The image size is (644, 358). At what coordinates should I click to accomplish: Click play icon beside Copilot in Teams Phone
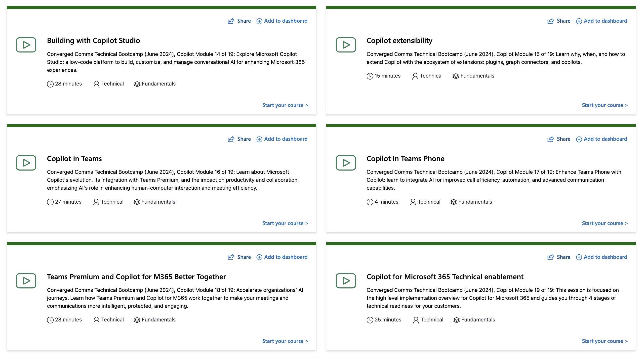346,163
